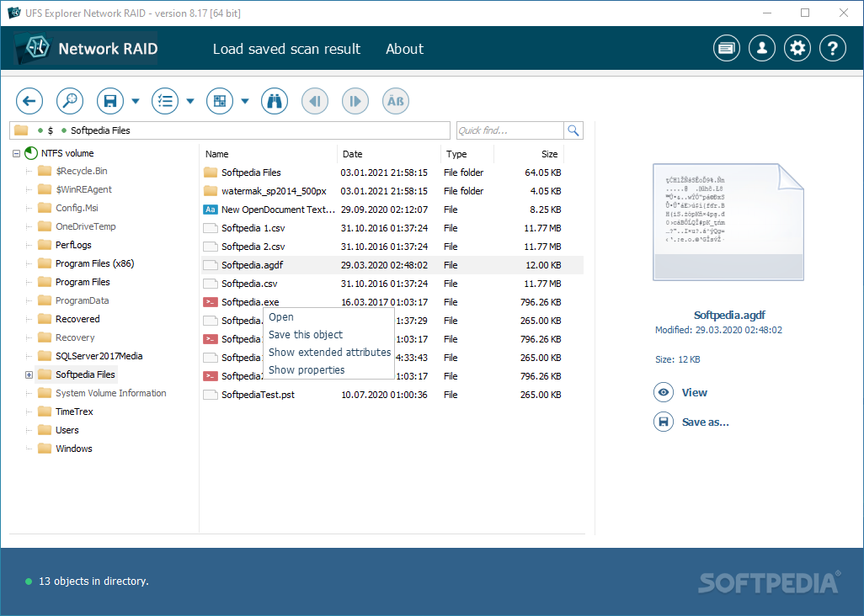Open the settings gear icon

coord(797,49)
